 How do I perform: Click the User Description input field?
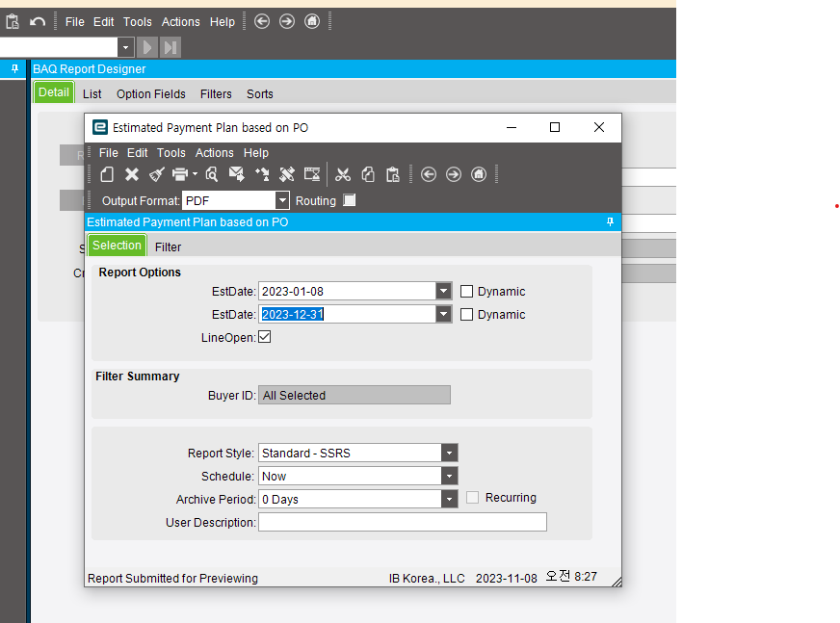(403, 522)
